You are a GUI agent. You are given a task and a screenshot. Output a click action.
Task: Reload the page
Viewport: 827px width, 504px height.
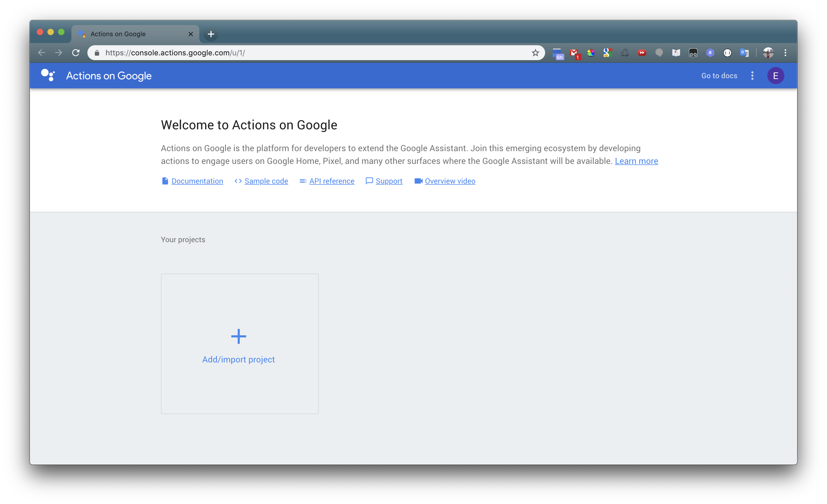click(x=76, y=53)
